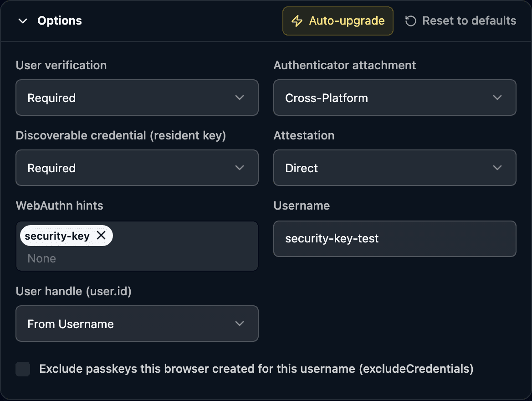
Task: Open the Discoverable credential dropdown
Action: pyautogui.click(x=137, y=168)
